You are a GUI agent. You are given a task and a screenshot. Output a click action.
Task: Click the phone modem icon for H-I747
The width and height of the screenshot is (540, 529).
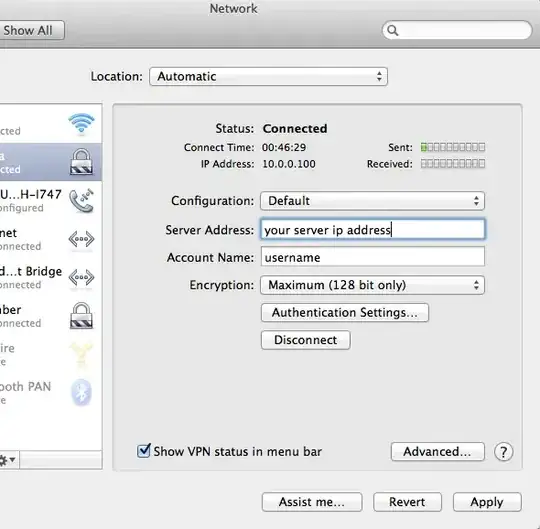coord(81,201)
